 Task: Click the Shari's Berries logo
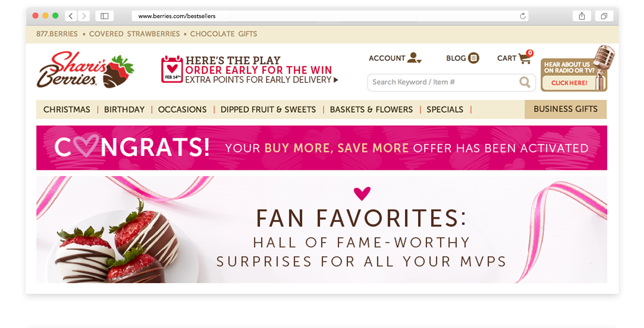86,70
